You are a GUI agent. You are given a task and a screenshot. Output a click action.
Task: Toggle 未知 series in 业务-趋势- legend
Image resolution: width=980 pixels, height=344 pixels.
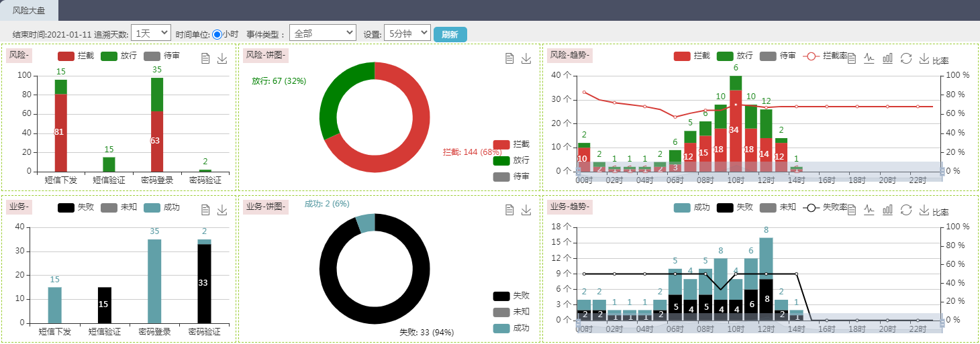click(778, 207)
